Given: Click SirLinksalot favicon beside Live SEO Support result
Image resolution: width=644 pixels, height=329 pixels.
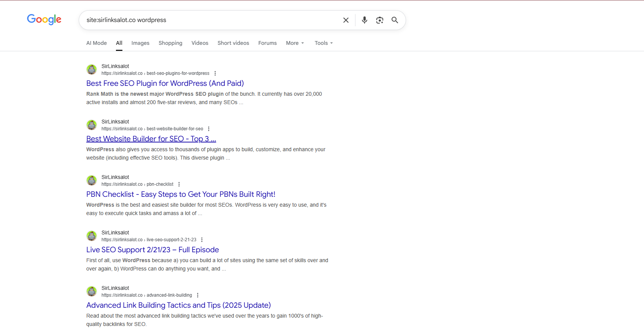Looking at the screenshot, I should pos(92,236).
